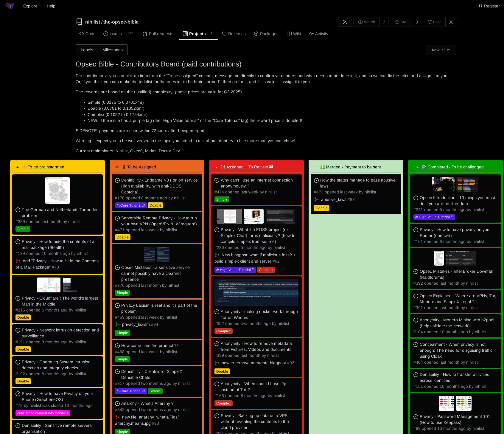Viewport: 504px width, 434px height.
Task: Go to the Activity tab
Action: 318,34
